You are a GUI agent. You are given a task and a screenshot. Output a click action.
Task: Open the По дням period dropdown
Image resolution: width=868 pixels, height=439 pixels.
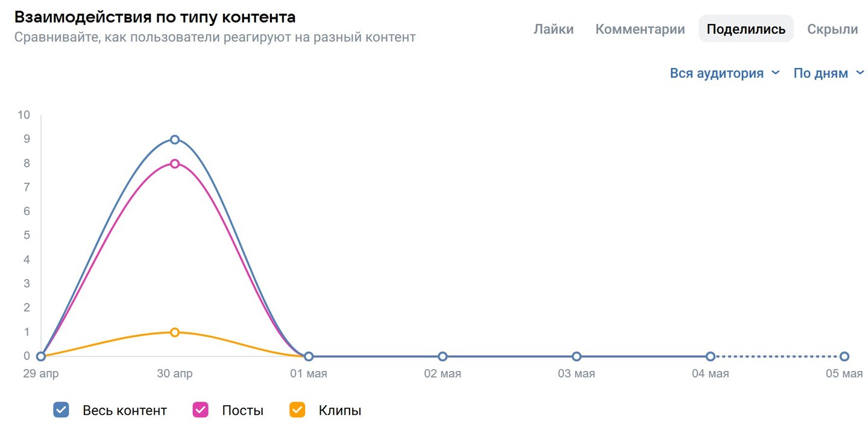pos(820,73)
